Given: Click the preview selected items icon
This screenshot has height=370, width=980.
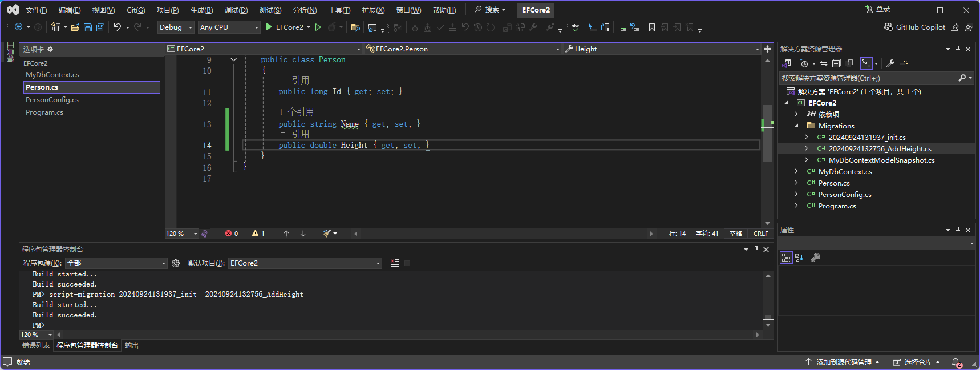Looking at the screenshot, I should click(x=903, y=63).
